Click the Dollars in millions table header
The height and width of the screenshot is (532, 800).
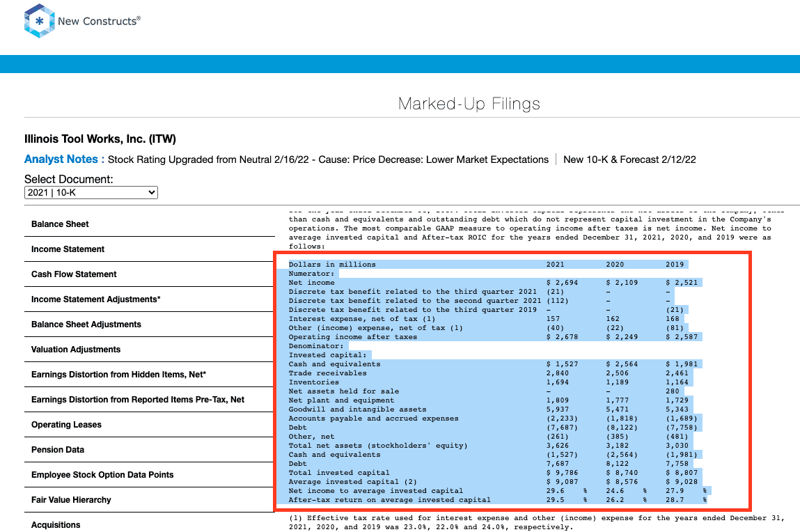[x=332, y=264]
